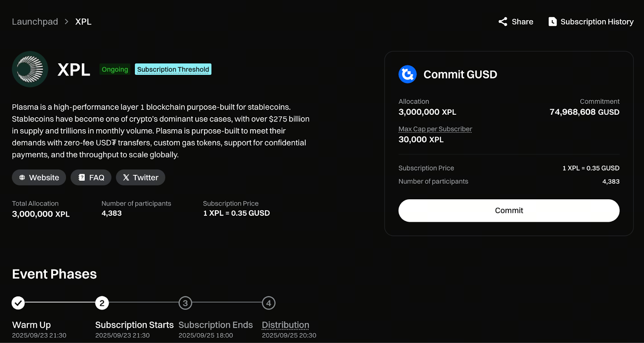The image size is (644, 343).
Task: Click the Max Cap per Subscriber label
Action: (435, 129)
